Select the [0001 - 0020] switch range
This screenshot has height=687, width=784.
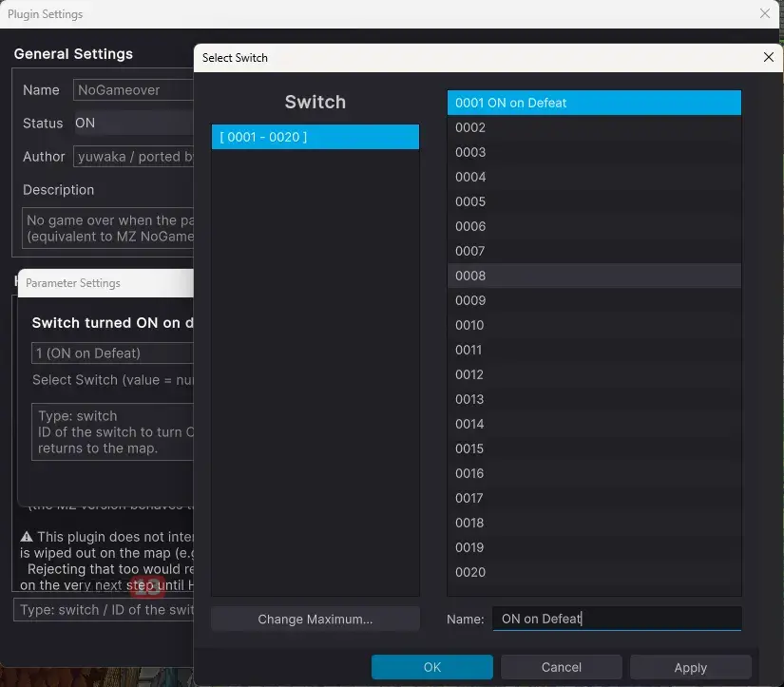pos(315,137)
